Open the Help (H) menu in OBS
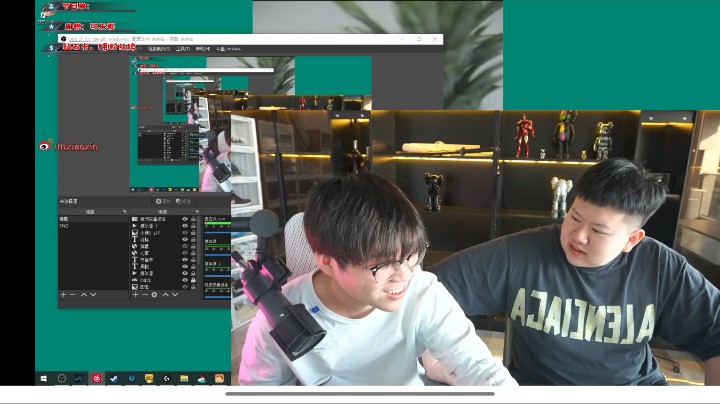The height and width of the screenshot is (404, 720). click(x=202, y=49)
